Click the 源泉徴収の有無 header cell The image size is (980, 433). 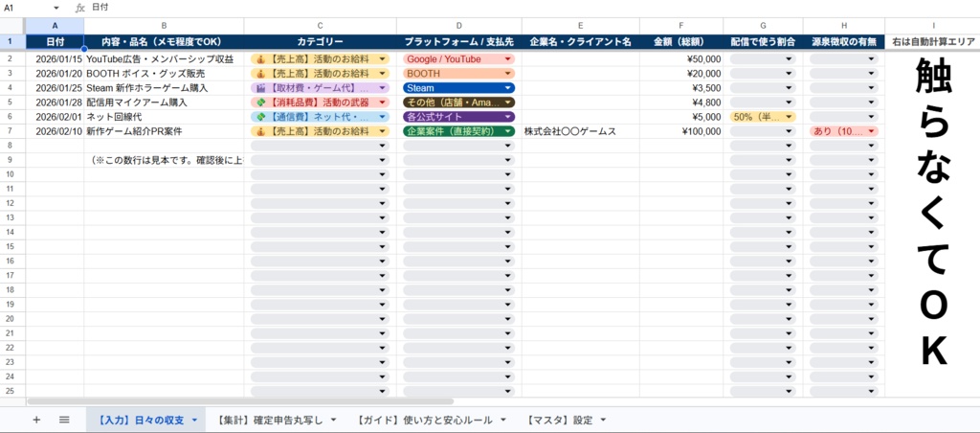tap(844, 42)
